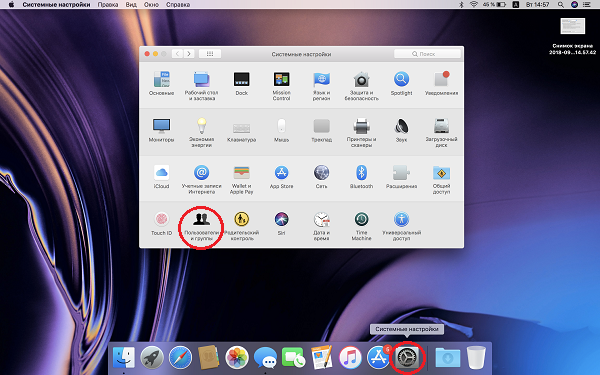The width and height of the screenshot is (600, 375).
Task: Open iCloud preferences pane
Action: click(161, 177)
